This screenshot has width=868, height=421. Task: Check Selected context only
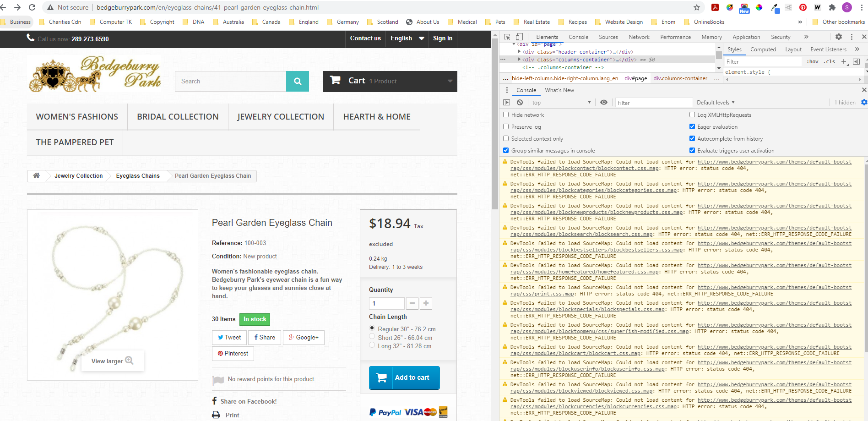506,138
